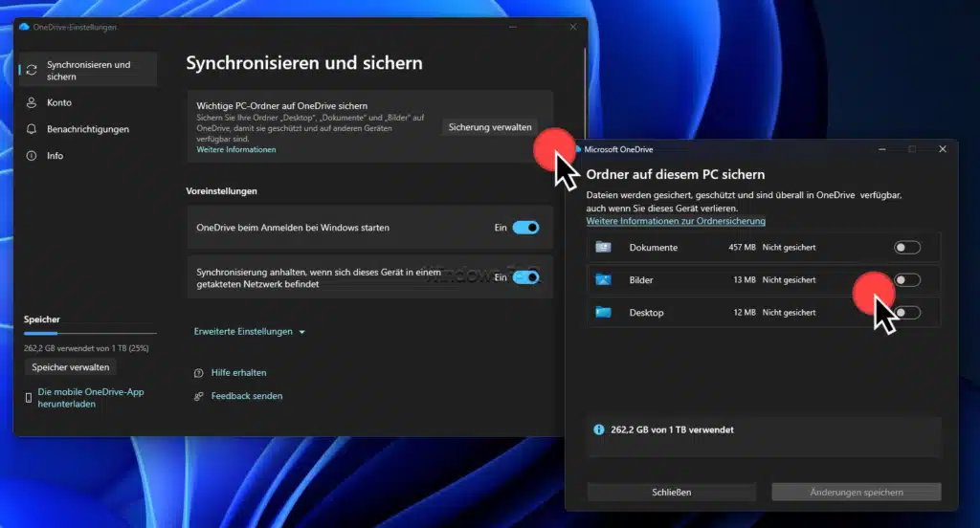Viewport: 980px width, 528px height.
Task: Click Sicherung verwalten button
Action: [490, 127]
